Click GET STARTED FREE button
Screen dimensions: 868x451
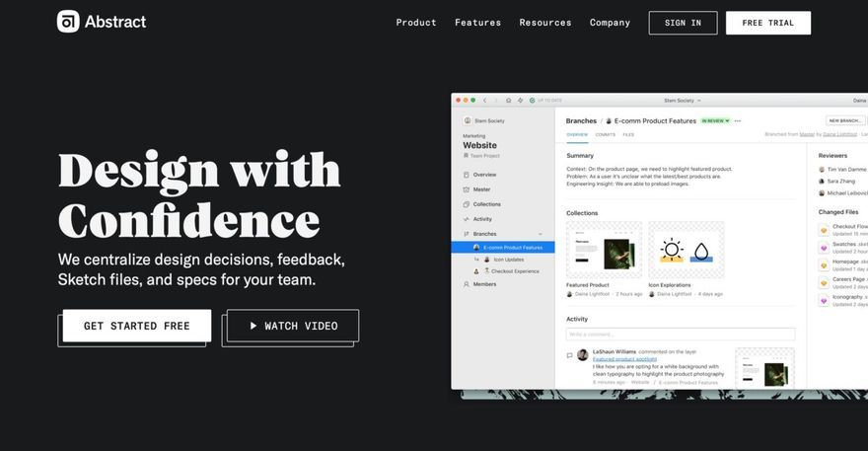click(x=137, y=326)
